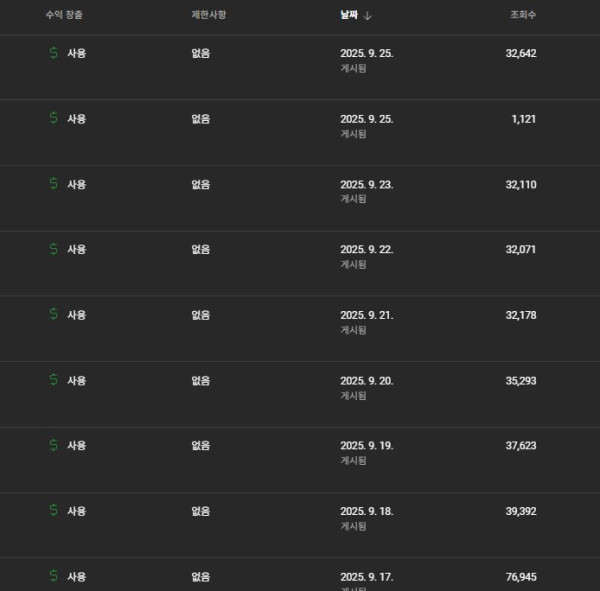Click the 32,110 view count
Image resolution: width=600 pixels, height=591 pixels.
click(x=521, y=184)
